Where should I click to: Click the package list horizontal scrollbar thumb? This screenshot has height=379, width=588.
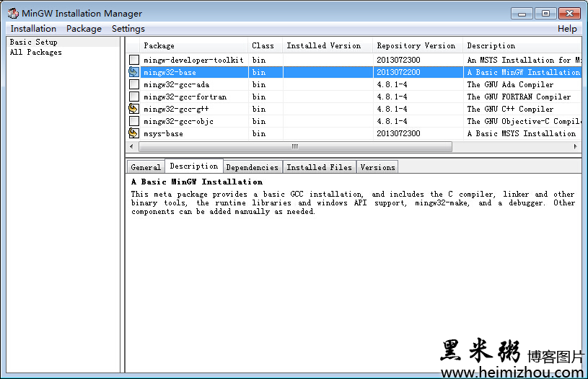(295, 146)
